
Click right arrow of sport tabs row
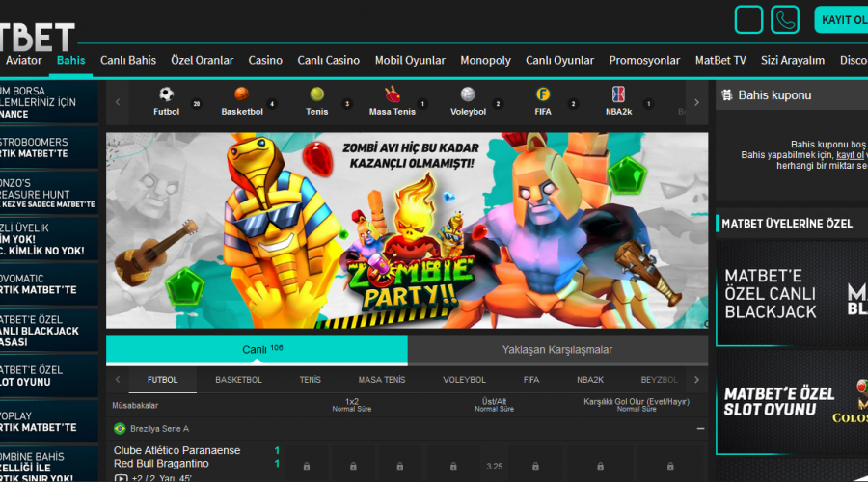696,380
